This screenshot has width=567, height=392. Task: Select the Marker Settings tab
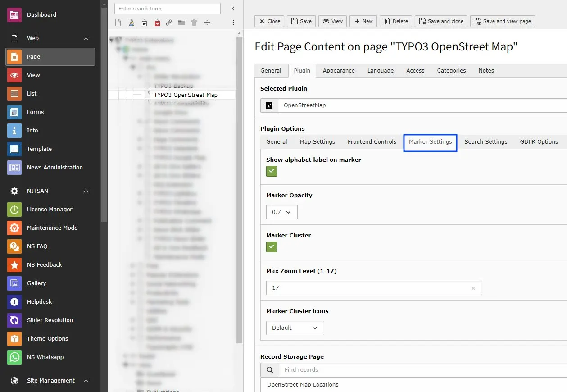click(431, 142)
